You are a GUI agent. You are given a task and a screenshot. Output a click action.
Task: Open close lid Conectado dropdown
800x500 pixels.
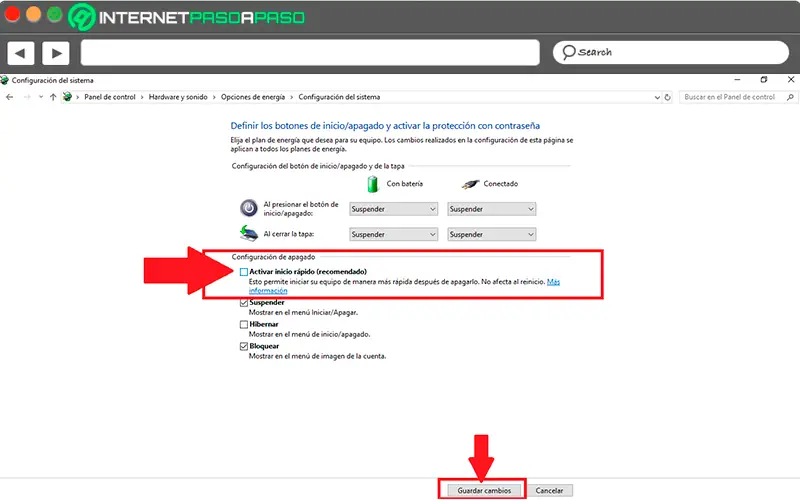pos(491,234)
